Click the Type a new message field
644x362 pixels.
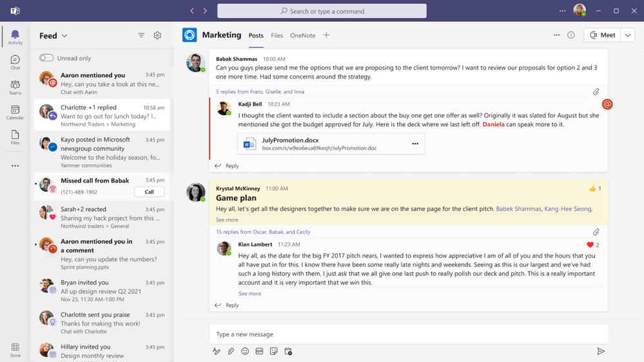[x=408, y=334]
